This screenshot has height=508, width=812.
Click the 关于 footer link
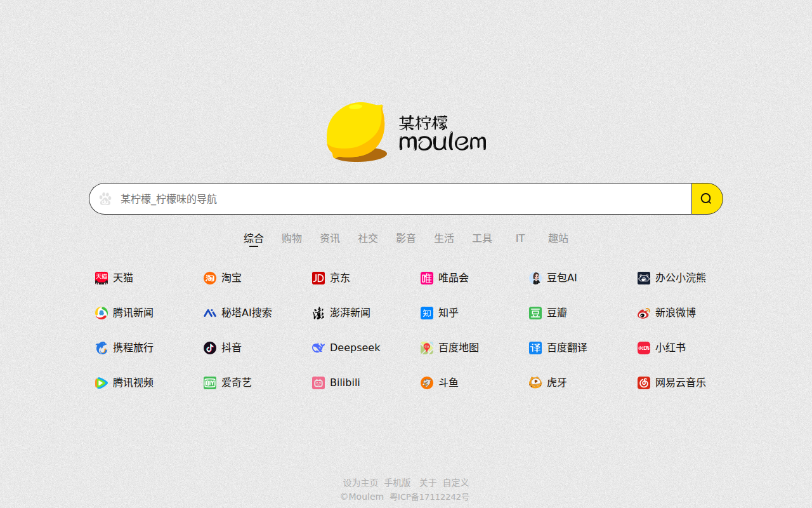tap(428, 483)
